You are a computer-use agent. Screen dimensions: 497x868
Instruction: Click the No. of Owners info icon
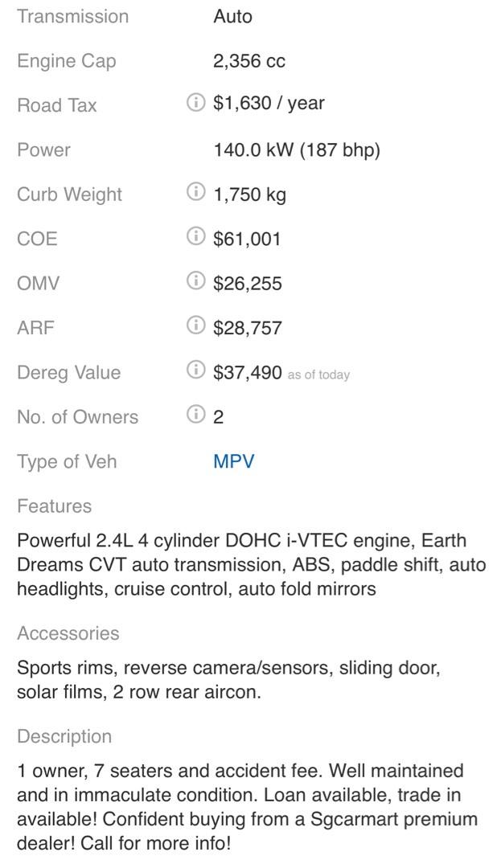195,415
